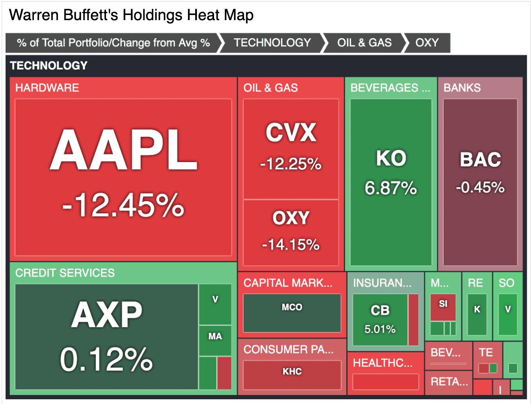Select the KO beverages tile
The height and width of the screenshot is (404, 532).
pos(391,182)
